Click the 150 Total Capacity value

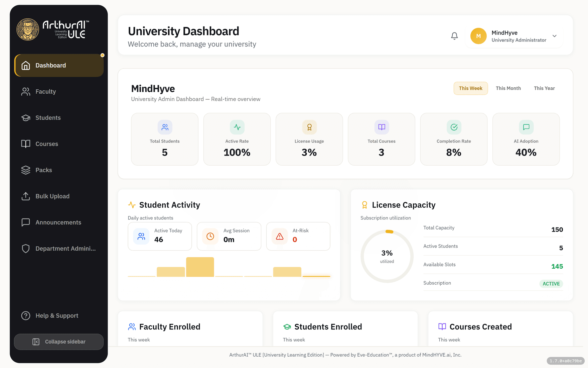(557, 229)
